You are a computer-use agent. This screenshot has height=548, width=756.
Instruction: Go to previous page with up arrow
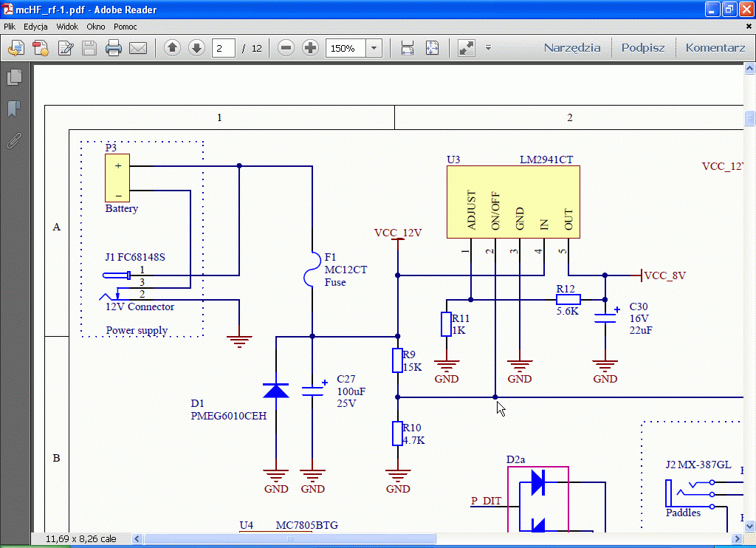[x=172, y=48]
